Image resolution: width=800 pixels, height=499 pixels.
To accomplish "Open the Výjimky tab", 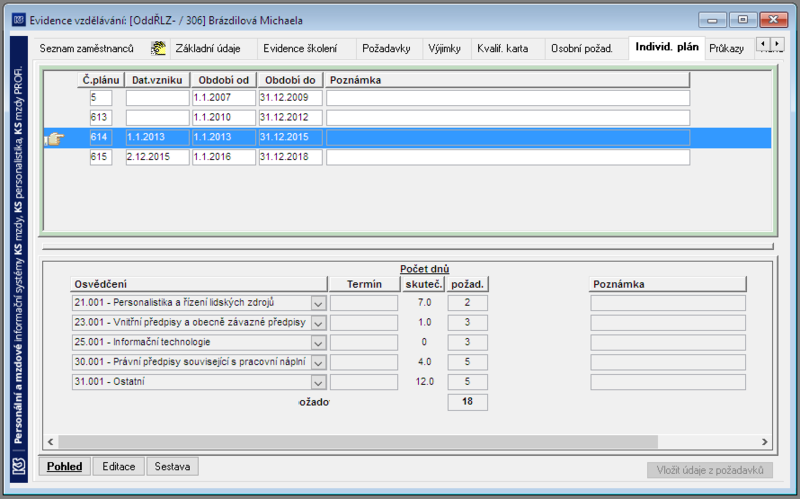I will tap(444, 48).
